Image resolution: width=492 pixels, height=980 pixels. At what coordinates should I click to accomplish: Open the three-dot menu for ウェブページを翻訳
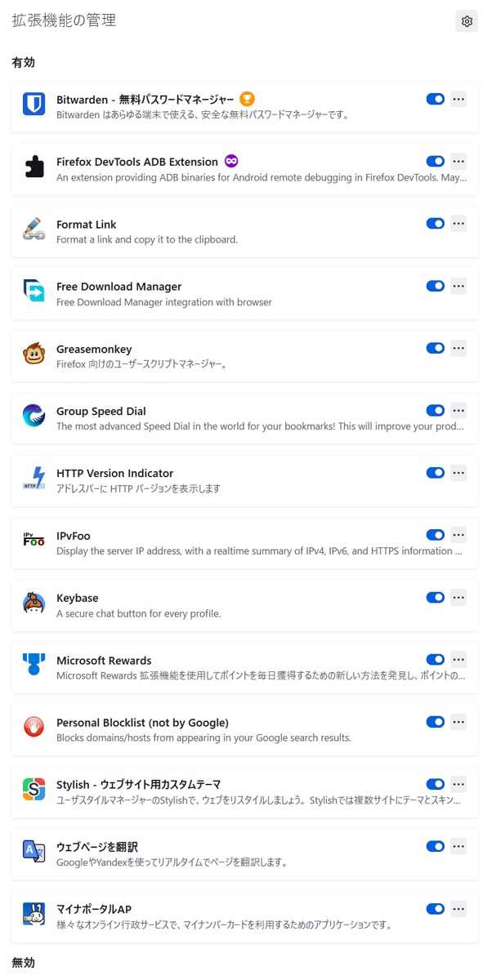(x=458, y=847)
